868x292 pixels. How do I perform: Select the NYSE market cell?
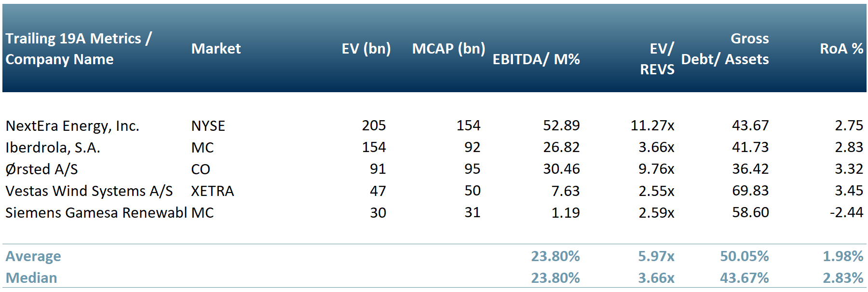click(x=208, y=126)
